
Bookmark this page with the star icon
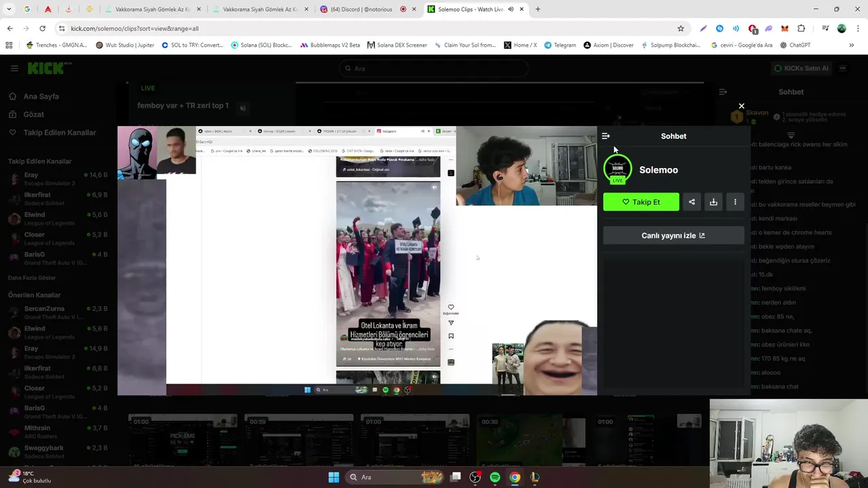680,28
